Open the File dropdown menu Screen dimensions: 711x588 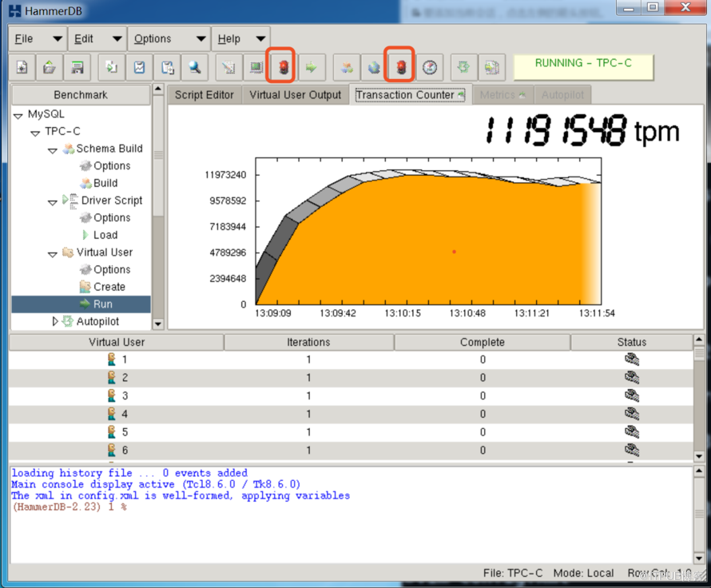pyautogui.click(x=38, y=39)
